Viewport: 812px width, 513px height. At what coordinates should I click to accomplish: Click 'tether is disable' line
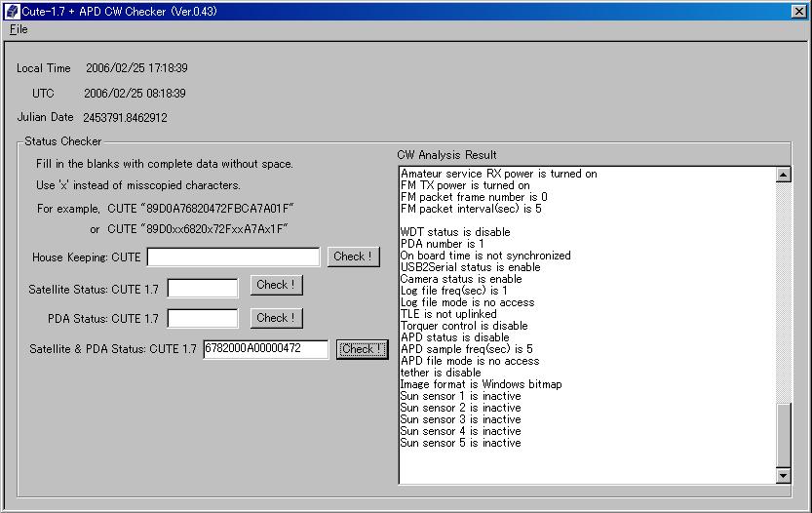pyautogui.click(x=441, y=373)
